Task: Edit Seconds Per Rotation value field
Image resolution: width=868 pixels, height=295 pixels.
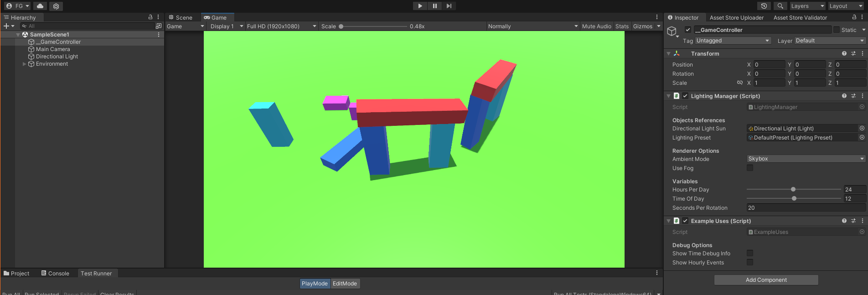Action: tap(806, 207)
